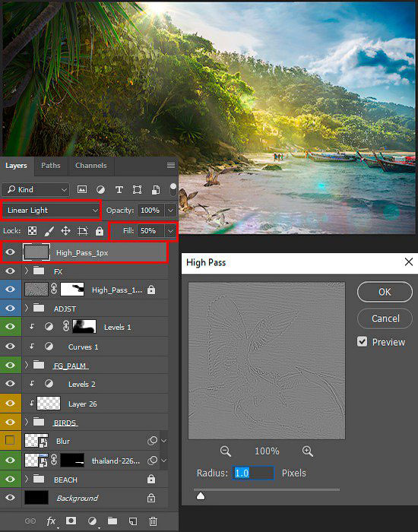This screenshot has width=418, height=532.
Task: Filter layers by adjustment layer icon
Action: 100,189
